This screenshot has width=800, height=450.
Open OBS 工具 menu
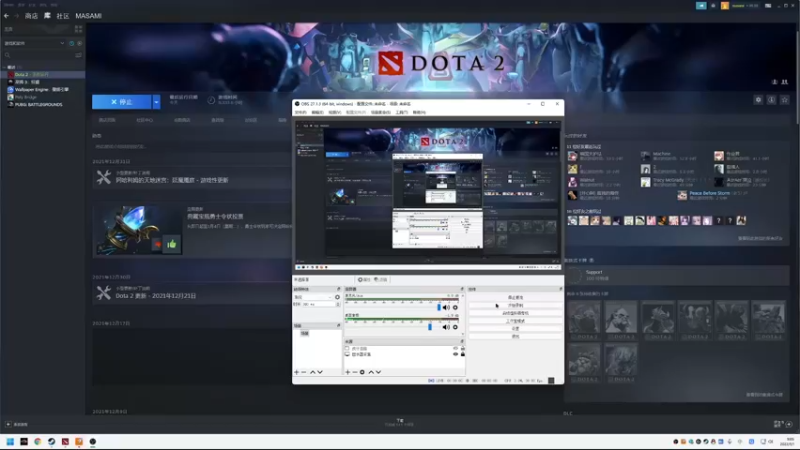tap(402, 112)
